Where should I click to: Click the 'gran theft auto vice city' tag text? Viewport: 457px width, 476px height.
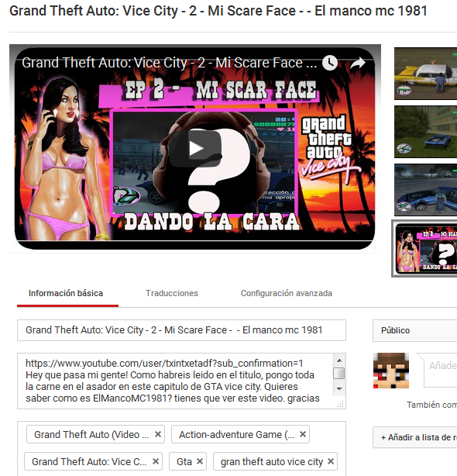click(272, 462)
